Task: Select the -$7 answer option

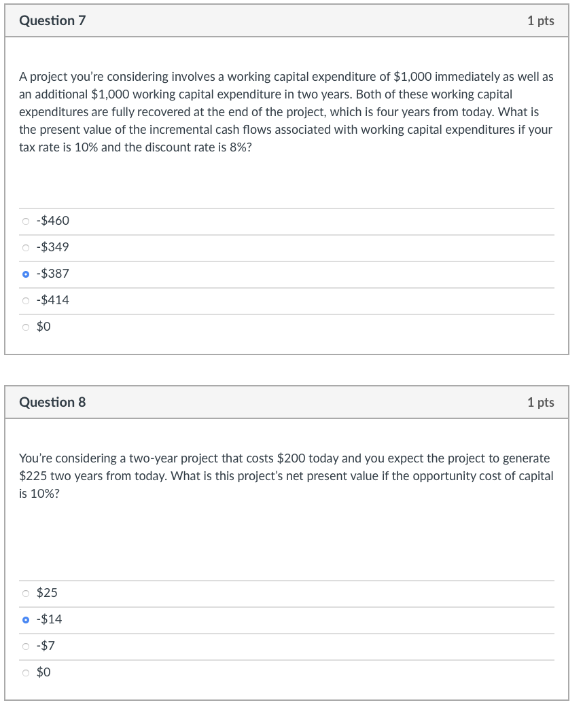Action: tap(46, 645)
